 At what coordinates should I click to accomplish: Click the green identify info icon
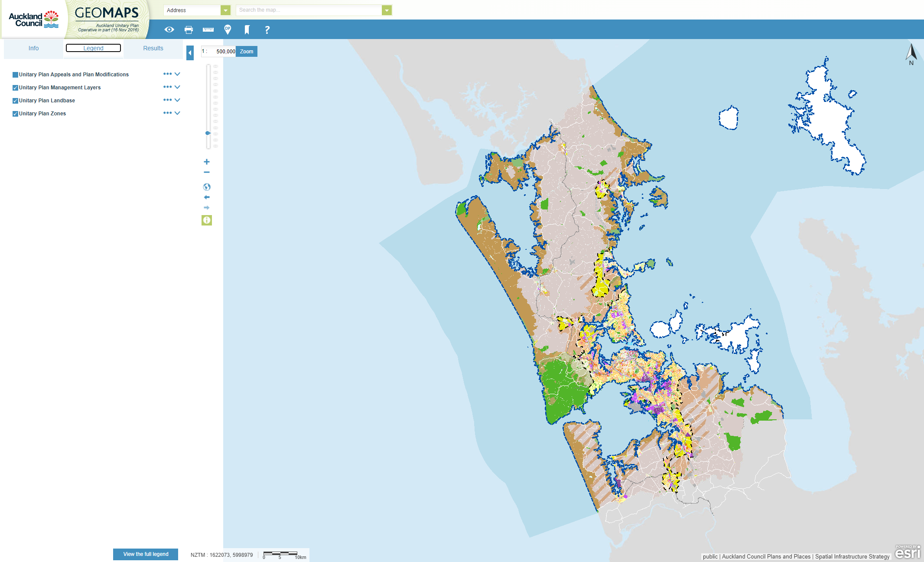pyautogui.click(x=207, y=220)
